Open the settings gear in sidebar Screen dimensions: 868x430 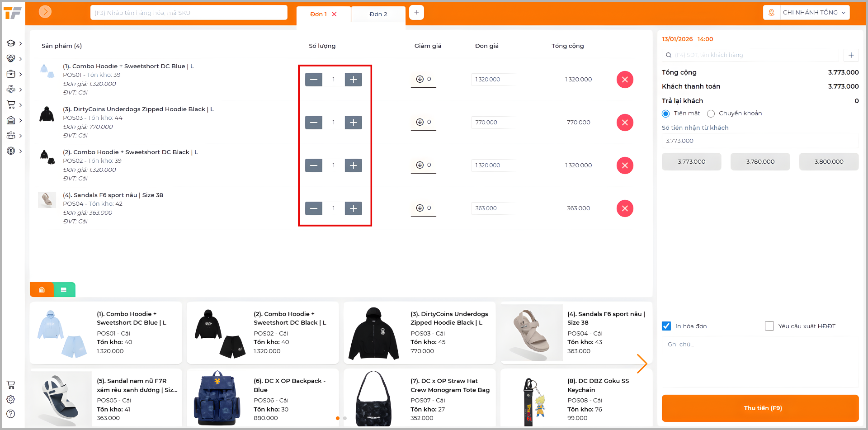click(x=11, y=399)
